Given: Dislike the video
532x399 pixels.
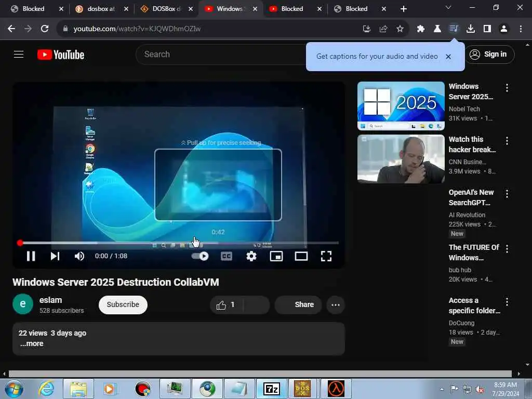Looking at the screenshot, I should pos(257,304).
